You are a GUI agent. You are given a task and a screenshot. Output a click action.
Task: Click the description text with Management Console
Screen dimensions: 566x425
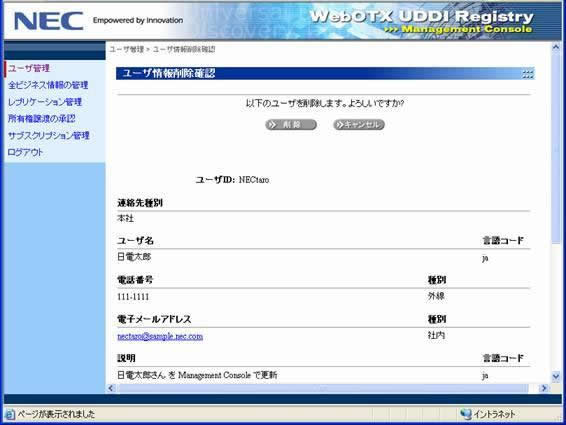click(x=197, y=375)
